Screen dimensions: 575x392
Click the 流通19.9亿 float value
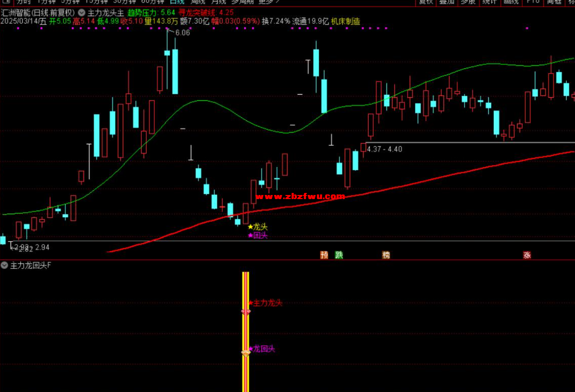[x=310, y=21]
